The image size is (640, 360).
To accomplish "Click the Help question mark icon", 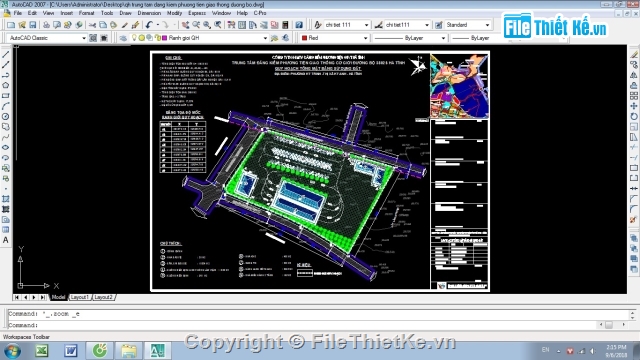I will point(299,25).
